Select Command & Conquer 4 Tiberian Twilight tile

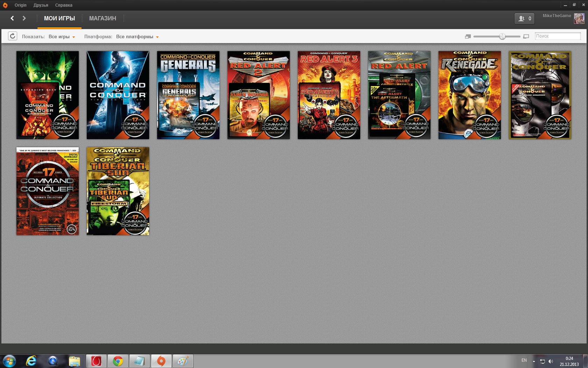(x=118, y=95)
